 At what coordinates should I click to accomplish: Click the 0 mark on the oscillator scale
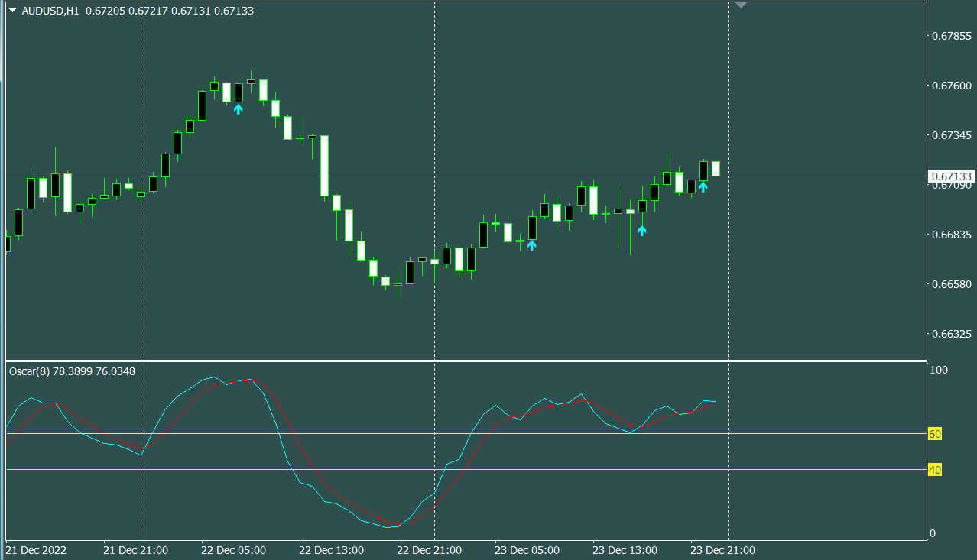point(933,533)
